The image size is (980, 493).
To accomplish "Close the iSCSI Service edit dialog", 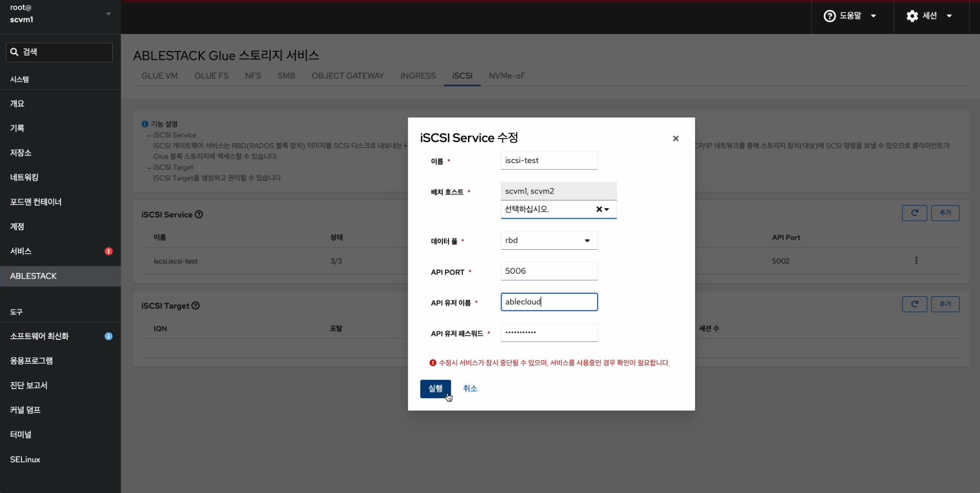I will point(675,138).
